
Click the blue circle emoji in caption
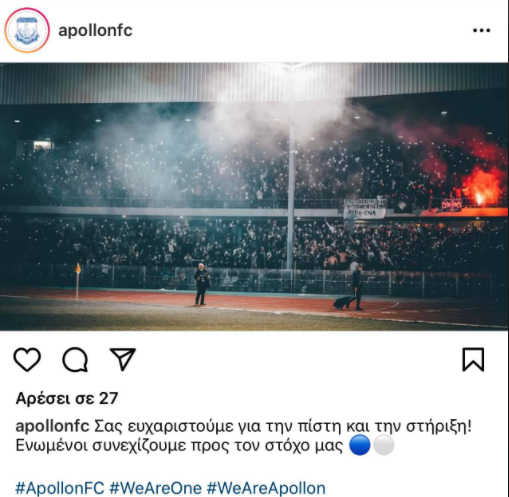[x=360, y=445]
